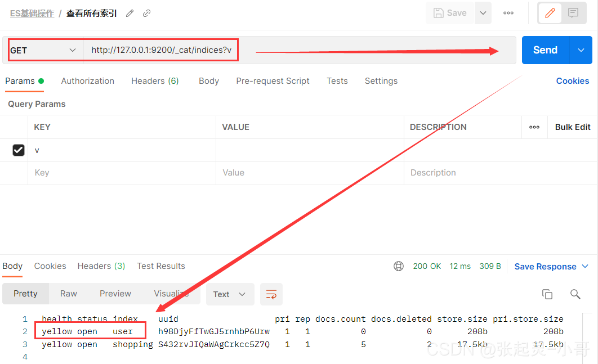Select the response Body tab
The height and width of the screenshot is (364, 598).
[12, 266]
